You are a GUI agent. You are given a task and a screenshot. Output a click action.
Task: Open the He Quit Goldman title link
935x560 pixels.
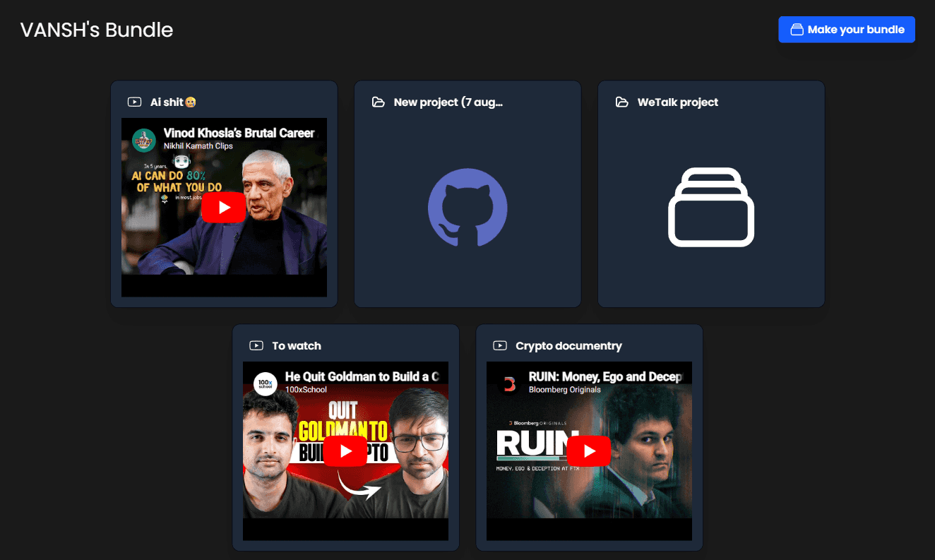click(x=362, y=376)
